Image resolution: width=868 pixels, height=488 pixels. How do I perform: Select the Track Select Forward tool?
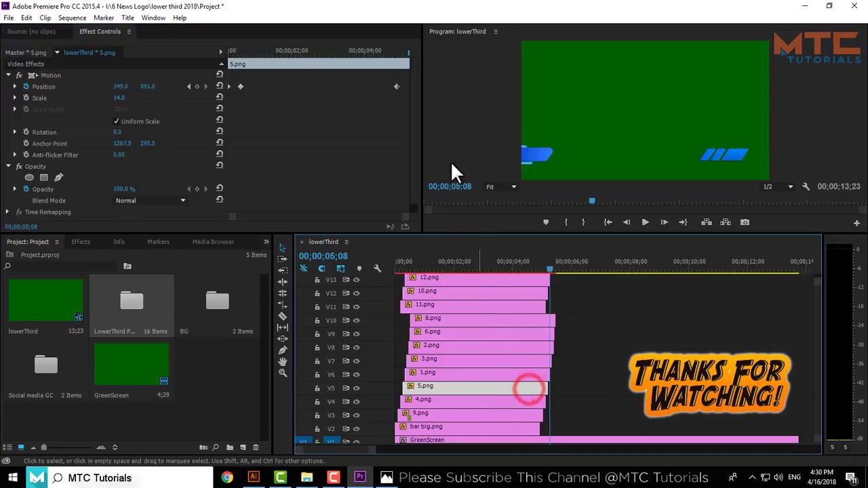(283, 258)
